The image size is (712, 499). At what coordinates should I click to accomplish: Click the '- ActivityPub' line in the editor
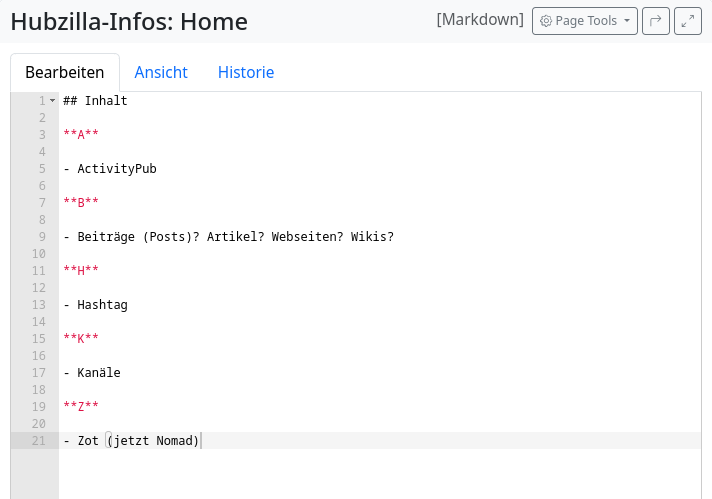point(110,169)
